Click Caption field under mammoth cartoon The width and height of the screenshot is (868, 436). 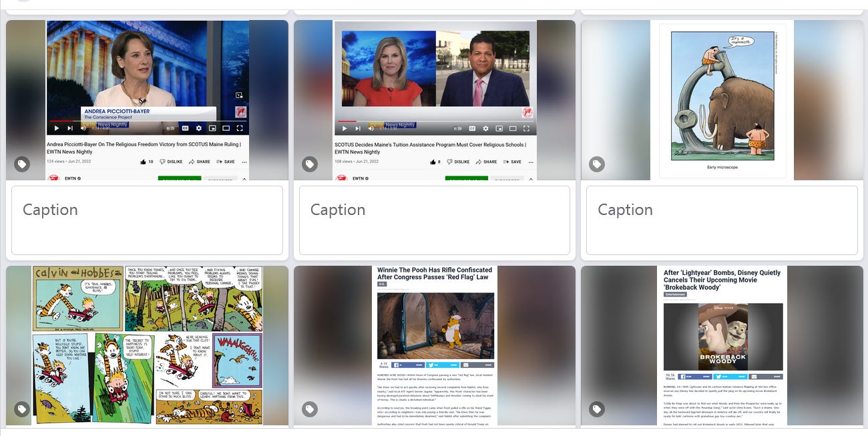pyautogui.click(x=722, y=220)
